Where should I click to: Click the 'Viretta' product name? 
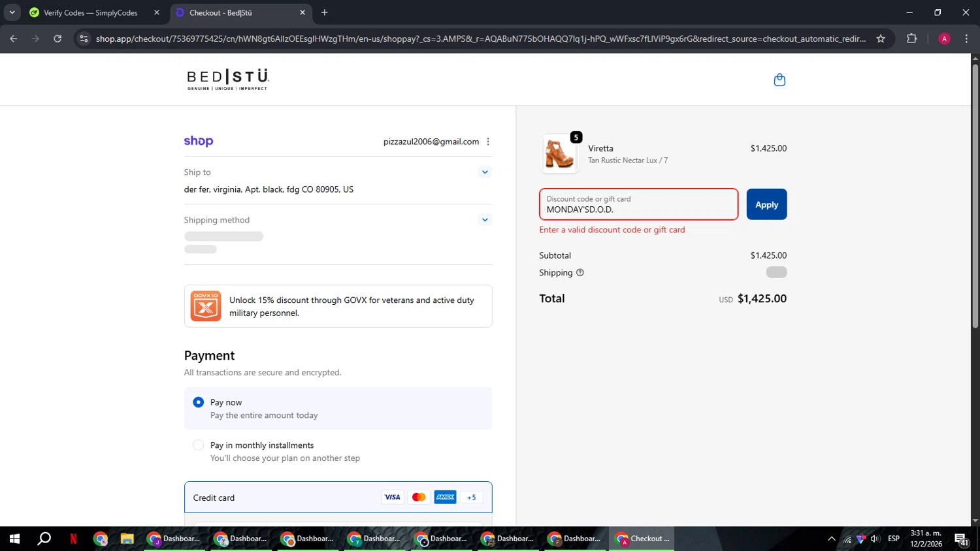point(600,148)
